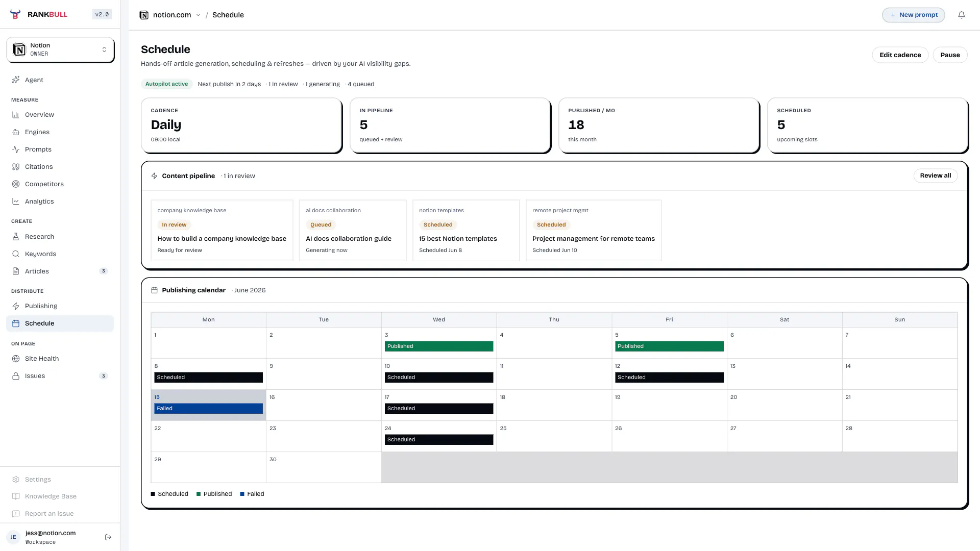Click the Schedule calendar icon in sidebar
Viewport: 980px width, 551px height.
tap(16, 323)
